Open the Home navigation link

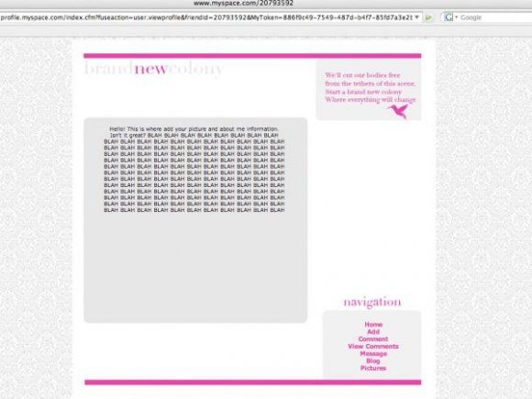coord(373,325)
